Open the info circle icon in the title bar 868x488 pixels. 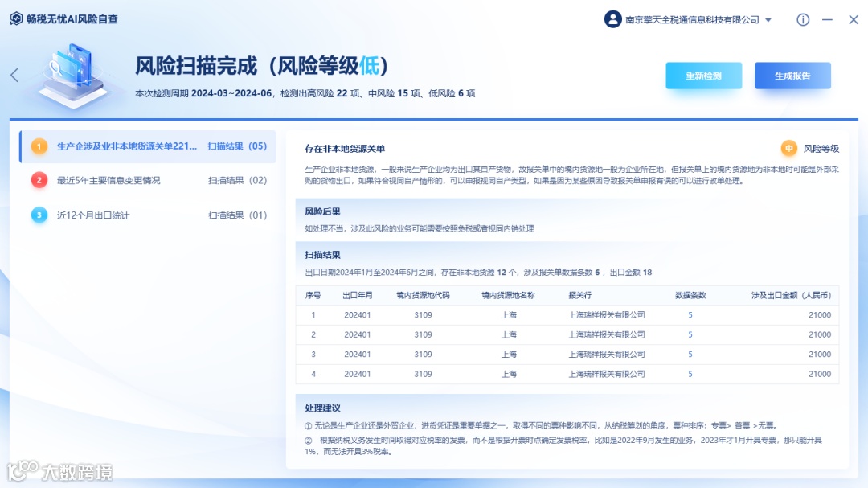click(803, 20)
